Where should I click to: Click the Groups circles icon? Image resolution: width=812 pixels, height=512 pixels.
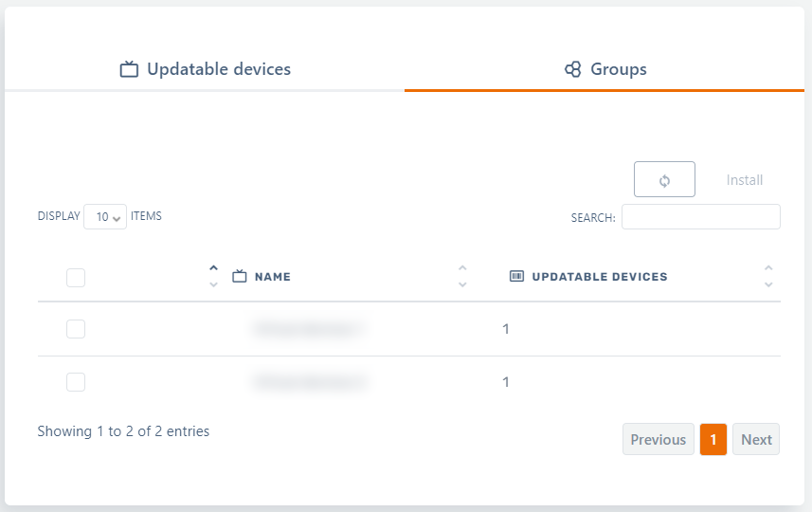pyautogui.click(x=572, y=69)
